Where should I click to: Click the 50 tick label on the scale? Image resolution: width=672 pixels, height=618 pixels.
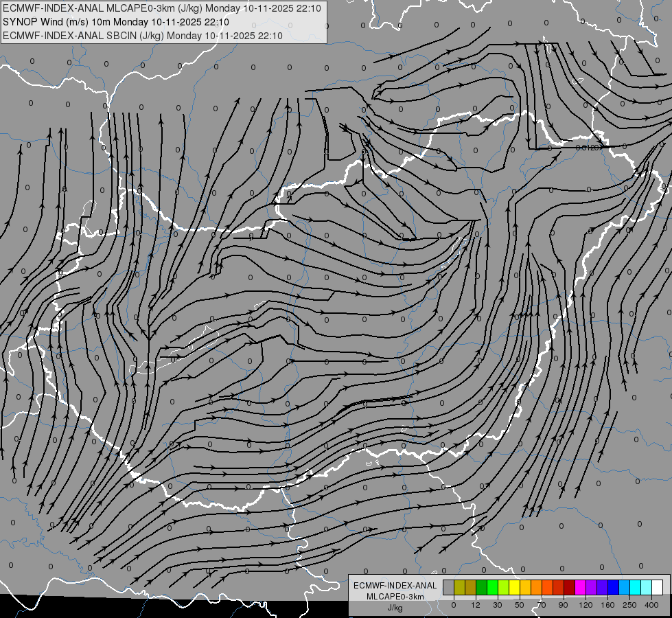(x=520, y=605)
